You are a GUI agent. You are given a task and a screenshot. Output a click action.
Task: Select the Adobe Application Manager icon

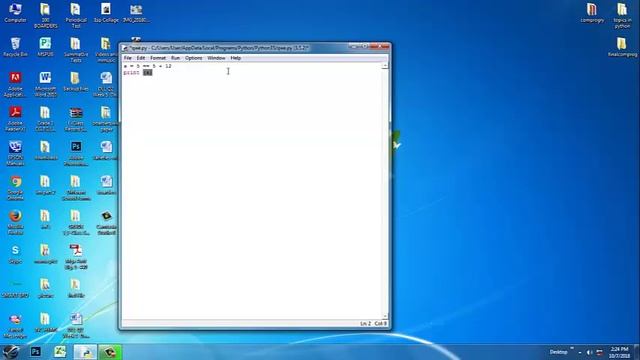pyautogui.click(x=16, y=84)
